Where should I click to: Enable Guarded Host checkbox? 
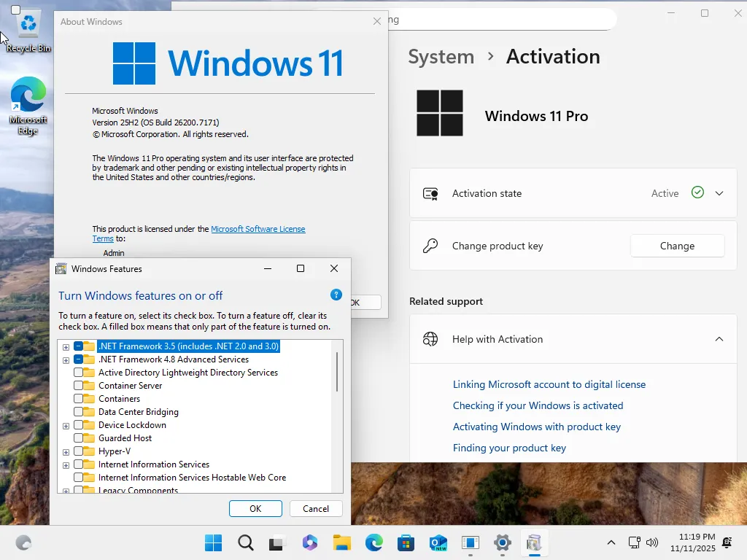[78, 437]
